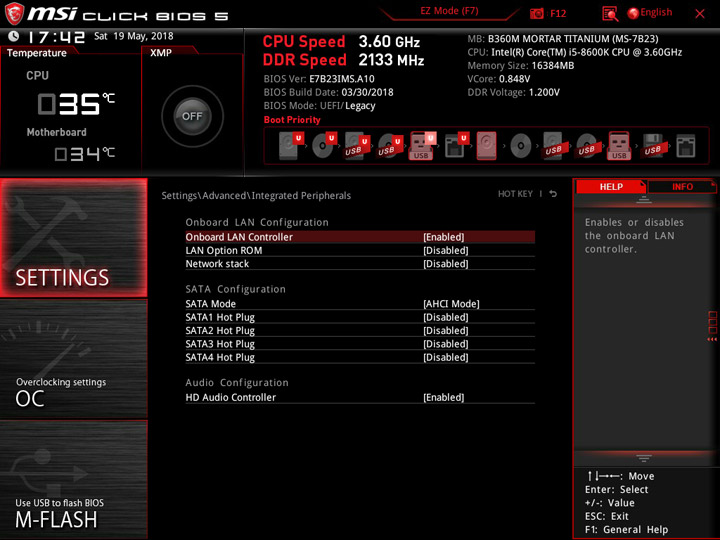720x540 pixels.
Task: Select the legacy USB key boot icon
Action: (x=619, y=146)
